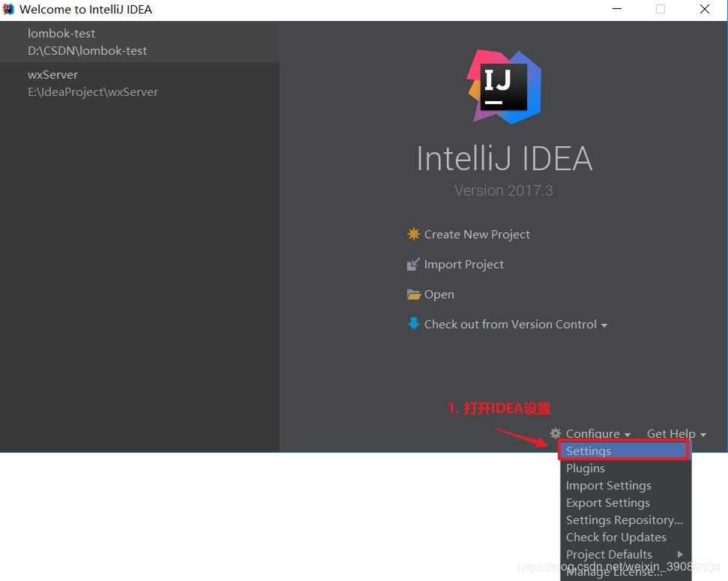Screen dimensions: 728x581
Task: Select Plugins from the Configure menu
Action: pos(586,468)
